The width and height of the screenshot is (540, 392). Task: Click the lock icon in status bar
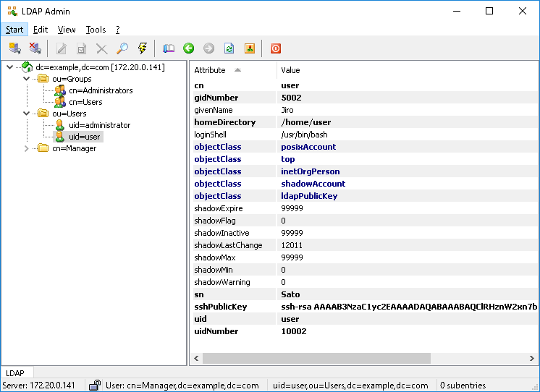(94, 385)
